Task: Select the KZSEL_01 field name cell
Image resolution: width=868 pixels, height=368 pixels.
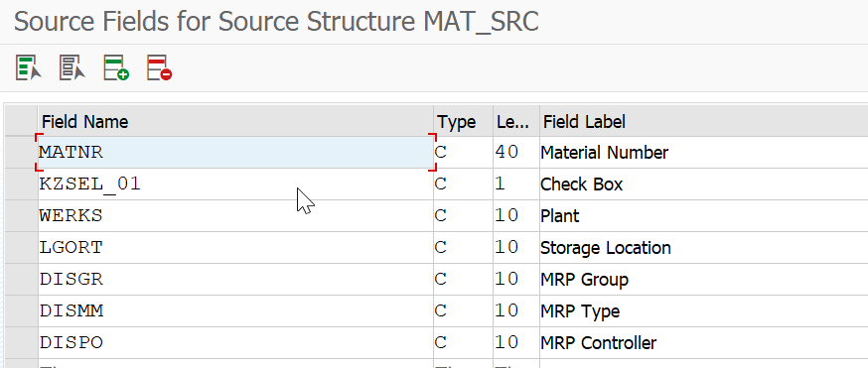Action: pos(235,184)
